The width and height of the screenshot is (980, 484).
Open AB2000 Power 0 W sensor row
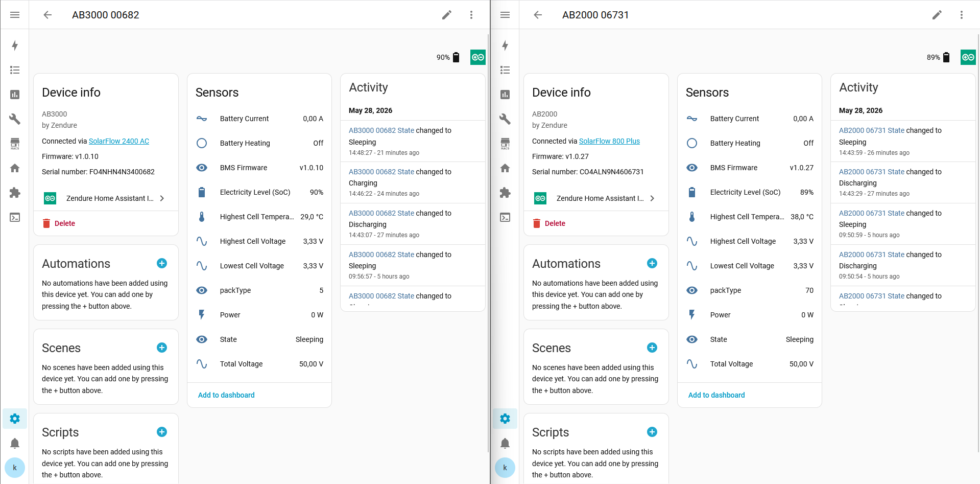point(750,315)
